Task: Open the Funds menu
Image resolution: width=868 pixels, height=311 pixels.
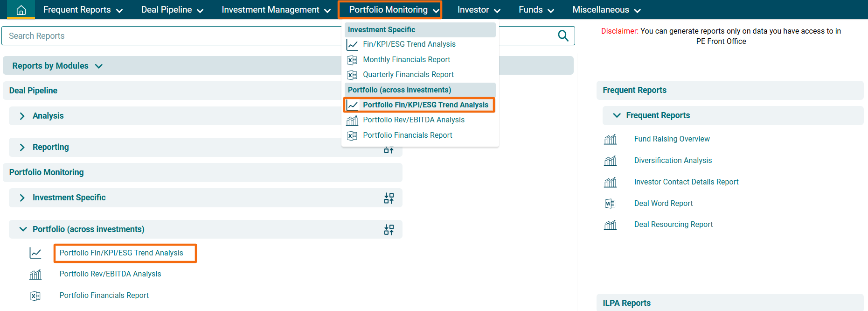Action: [x=536, y=10]
